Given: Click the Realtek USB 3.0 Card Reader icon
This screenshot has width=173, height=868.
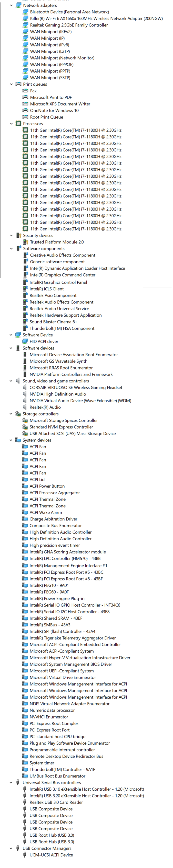Looking at the screenshot, I should pos(25,802).
